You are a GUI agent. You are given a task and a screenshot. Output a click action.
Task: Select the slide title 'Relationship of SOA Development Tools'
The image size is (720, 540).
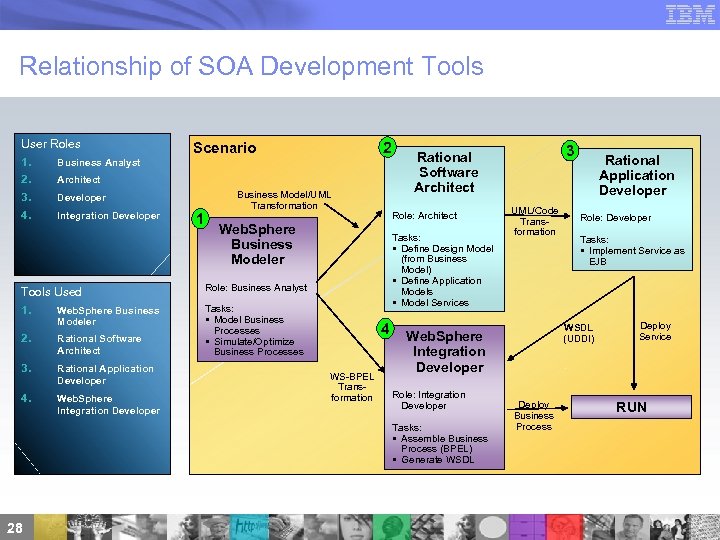tap(252, 66)
